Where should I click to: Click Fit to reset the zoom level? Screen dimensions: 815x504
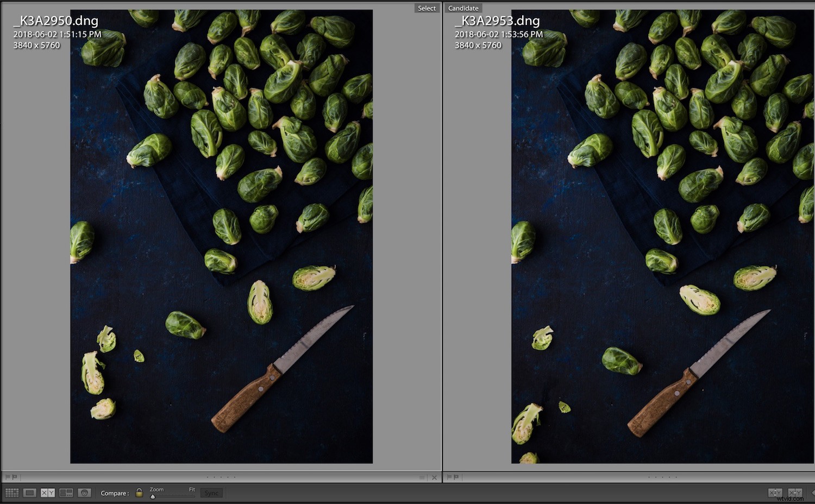point(192,489)
